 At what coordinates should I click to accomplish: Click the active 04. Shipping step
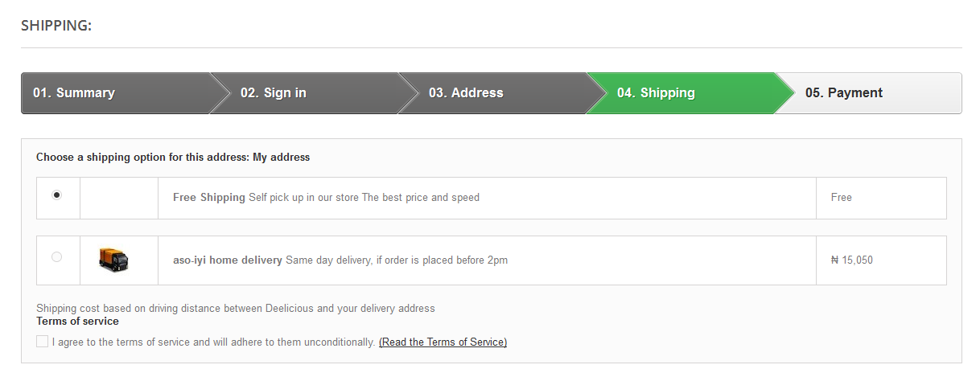pyautogui.click(x=656, y=93)
